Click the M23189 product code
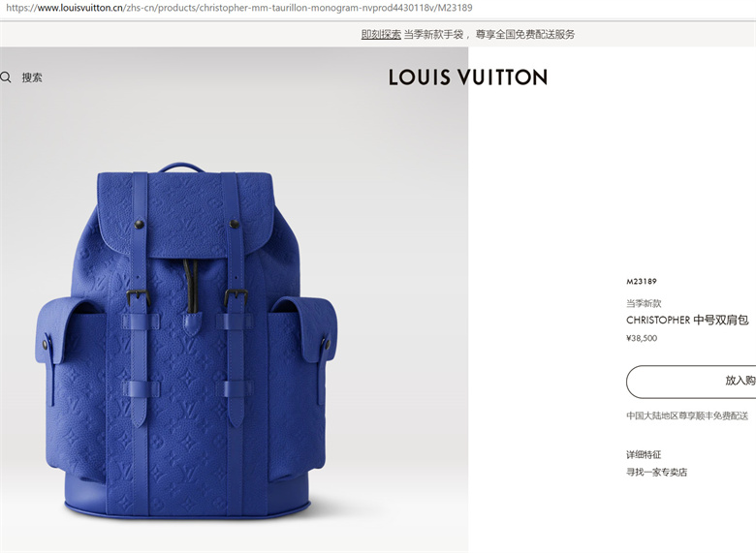The height and width of the screenshot is (553, 756). tap(642, 281)
